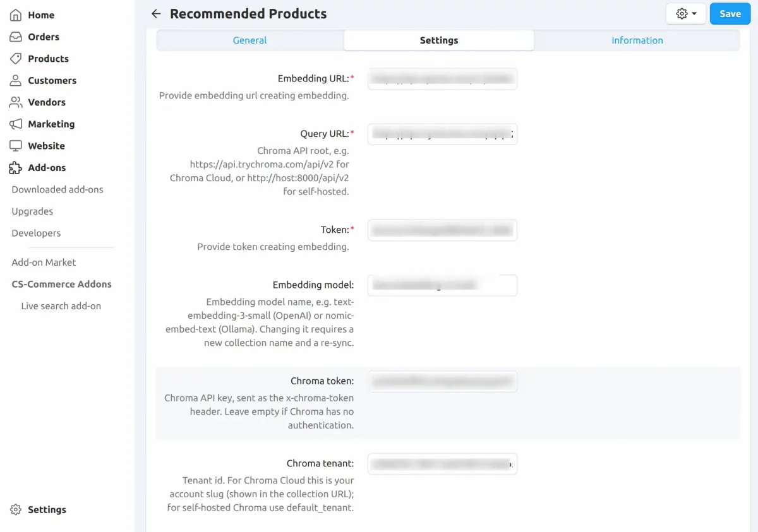Click the Settings gear icon in sidebar
758x532 pixels.
[16, 509]
